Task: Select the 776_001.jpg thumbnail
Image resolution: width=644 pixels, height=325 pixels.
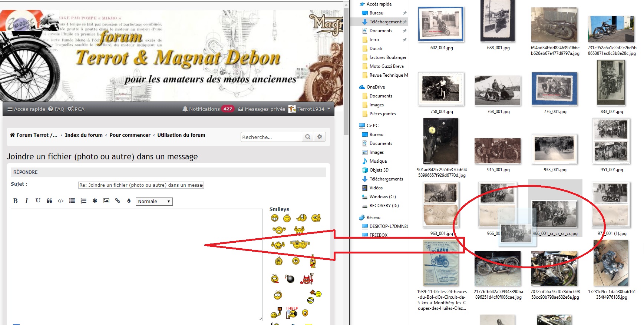Action: click(x=555, y=89)
